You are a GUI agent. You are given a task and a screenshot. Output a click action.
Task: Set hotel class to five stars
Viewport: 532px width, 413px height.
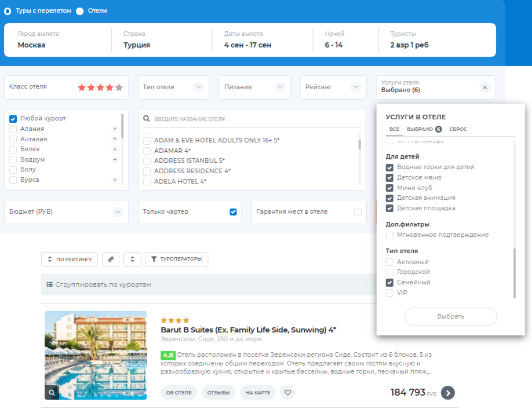pos(119,87)
